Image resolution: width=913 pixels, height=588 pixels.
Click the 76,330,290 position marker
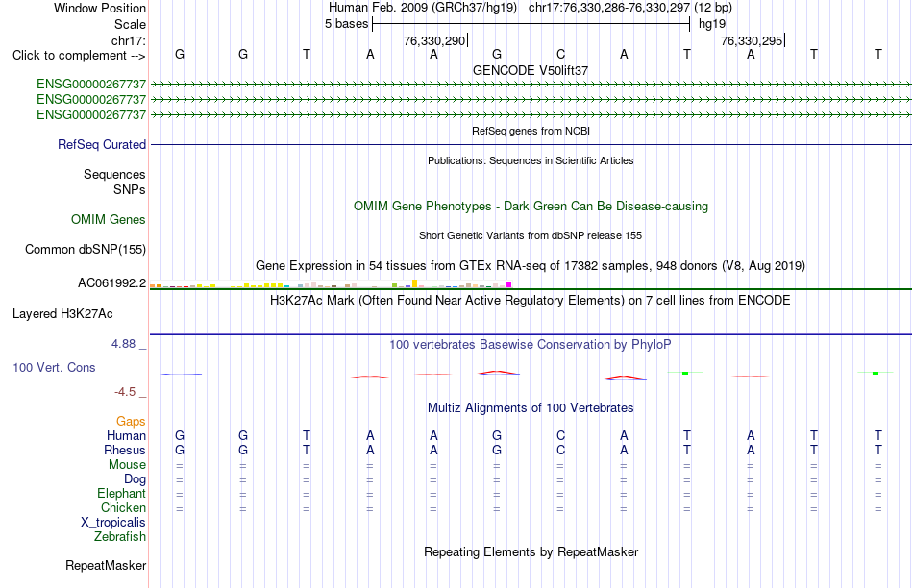click(x=435, y=40)
